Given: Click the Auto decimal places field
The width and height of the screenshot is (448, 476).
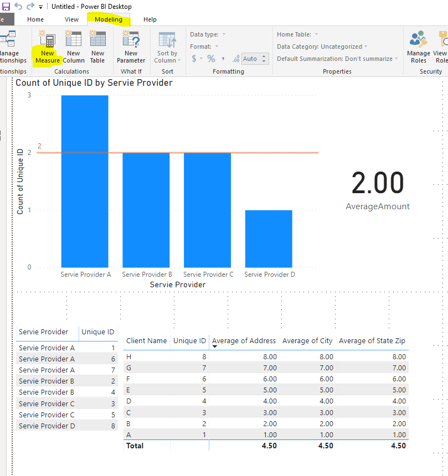Looking at the screenshot, I should [x=251, y=59].
